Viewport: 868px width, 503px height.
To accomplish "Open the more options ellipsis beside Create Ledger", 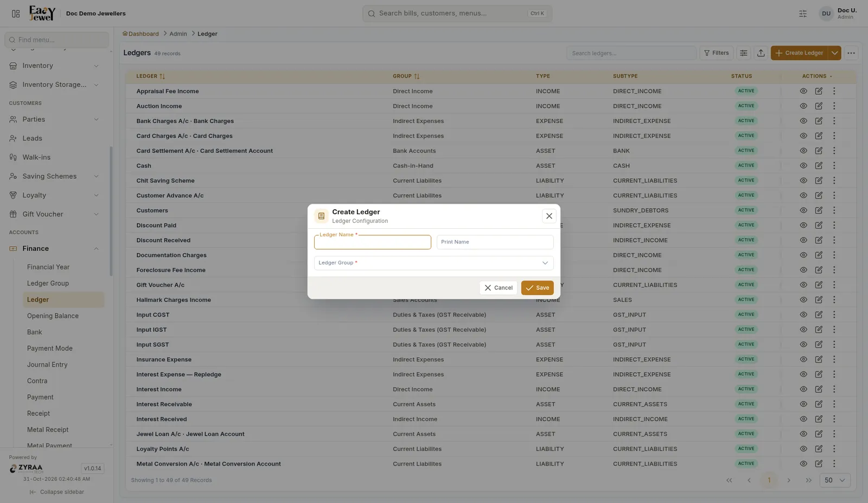I will click(x=851, y=53).
